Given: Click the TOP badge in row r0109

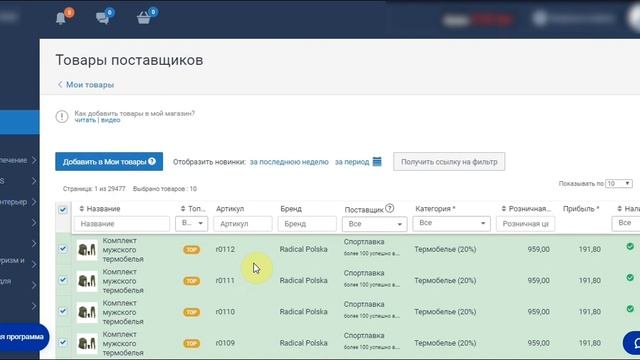Looking at the screenshot, I should click(x=191, y=343).
